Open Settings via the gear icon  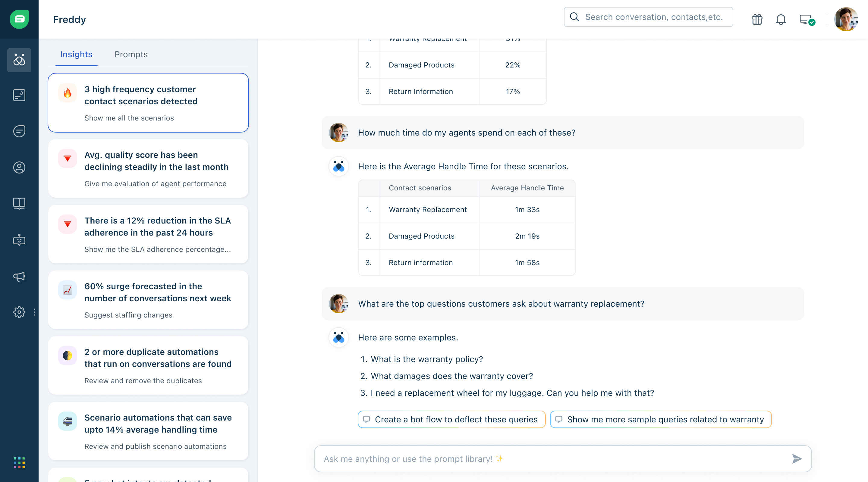tap(19, 312)
